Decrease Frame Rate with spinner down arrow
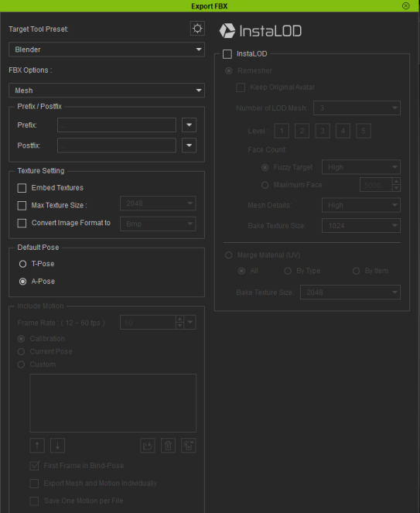 [179, 326]
